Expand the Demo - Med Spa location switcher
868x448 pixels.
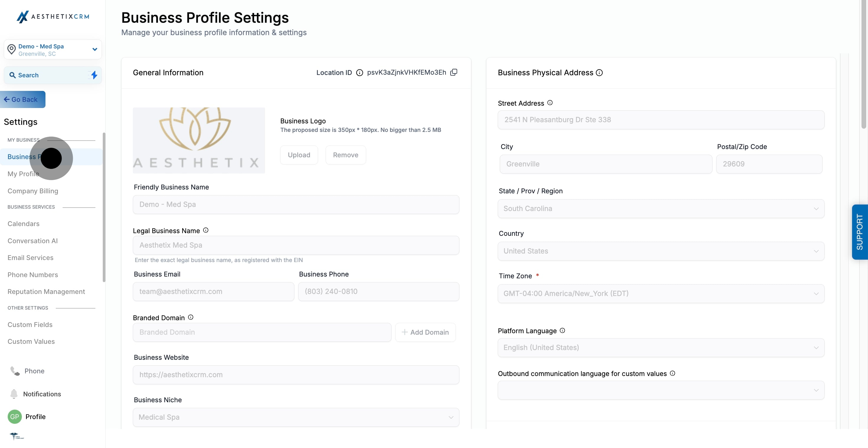pyautogui.click(x=94, y=49)
